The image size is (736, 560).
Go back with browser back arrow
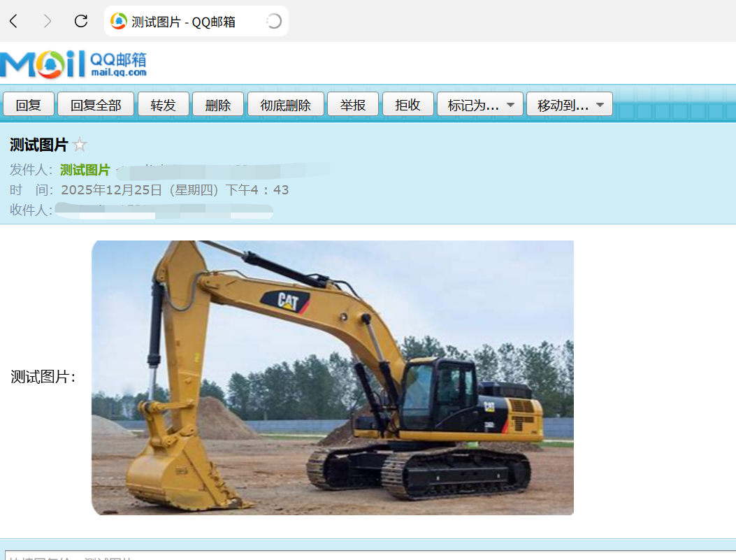click(13, 21)
